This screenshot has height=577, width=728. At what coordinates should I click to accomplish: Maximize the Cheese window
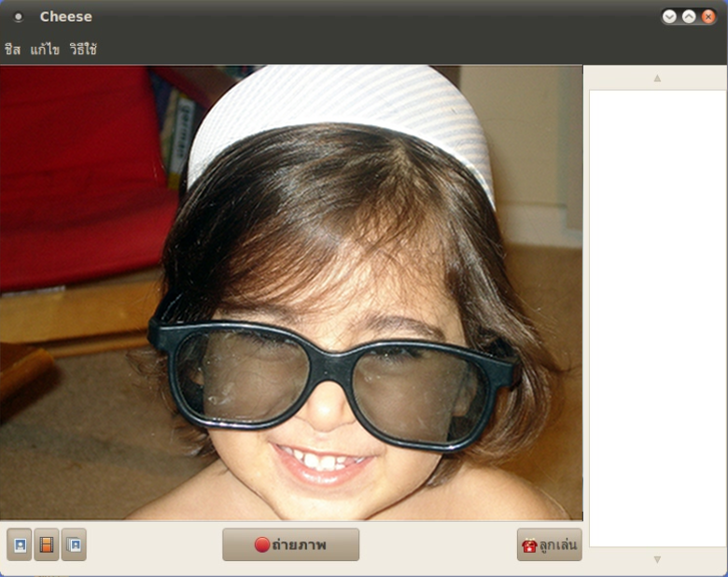689,17
